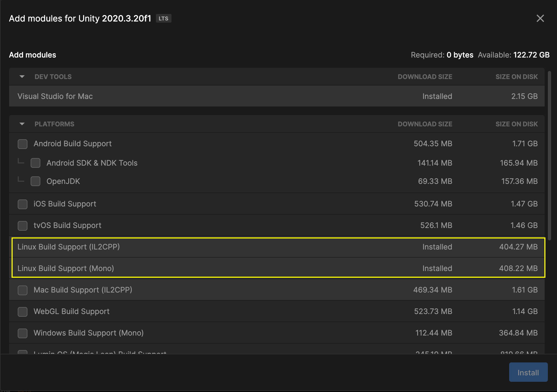Check iOS Build Support for installation
This screenshot has width=557, height=392.
pyautogui.click(x=22, y=204)
